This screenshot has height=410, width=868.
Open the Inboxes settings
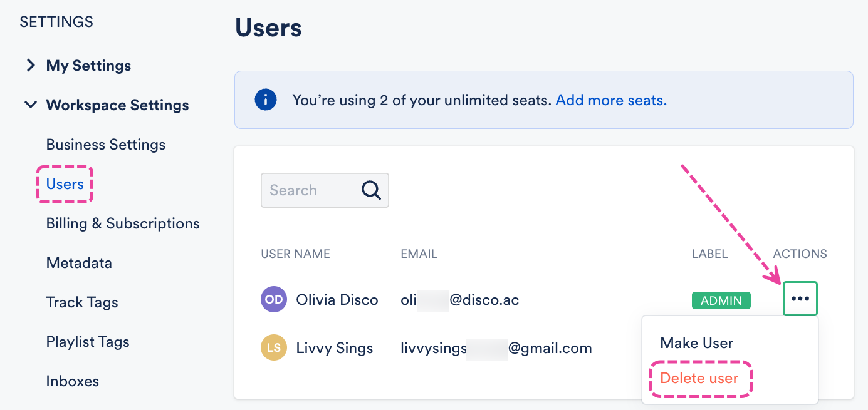(73, 381)
